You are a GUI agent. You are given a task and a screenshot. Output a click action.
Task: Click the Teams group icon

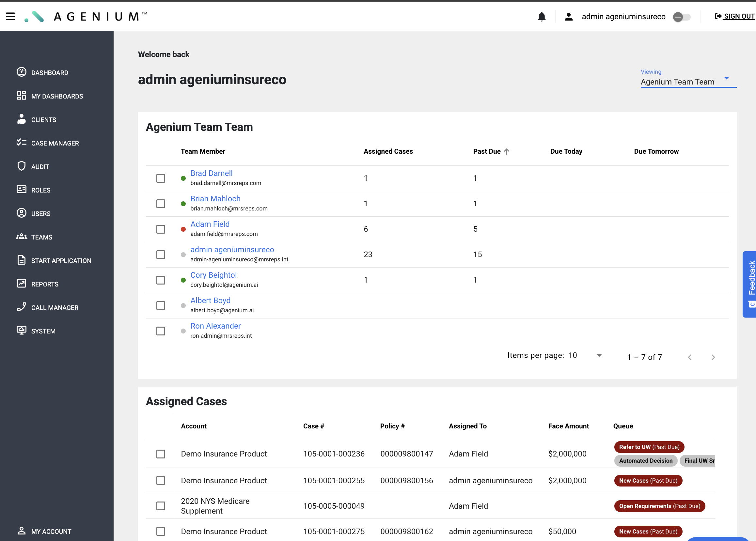21,237
